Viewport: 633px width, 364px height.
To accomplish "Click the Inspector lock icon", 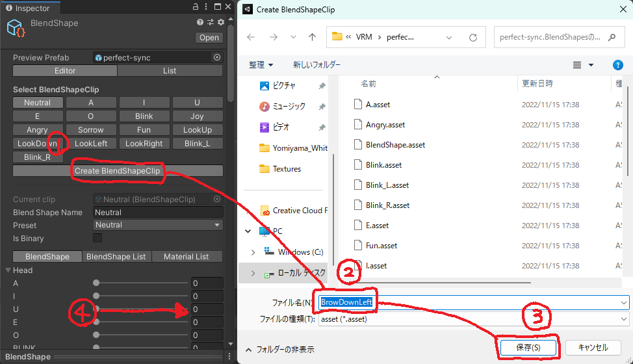I will click(x=196, y=8).
